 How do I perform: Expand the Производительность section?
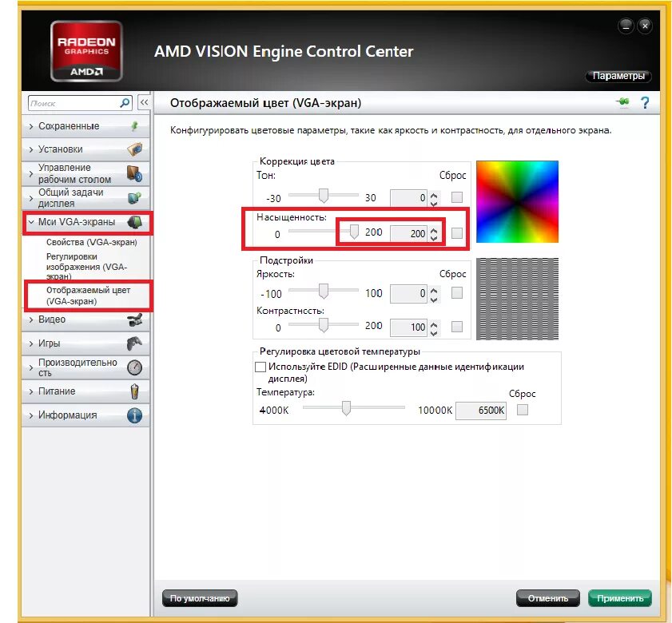31,367
